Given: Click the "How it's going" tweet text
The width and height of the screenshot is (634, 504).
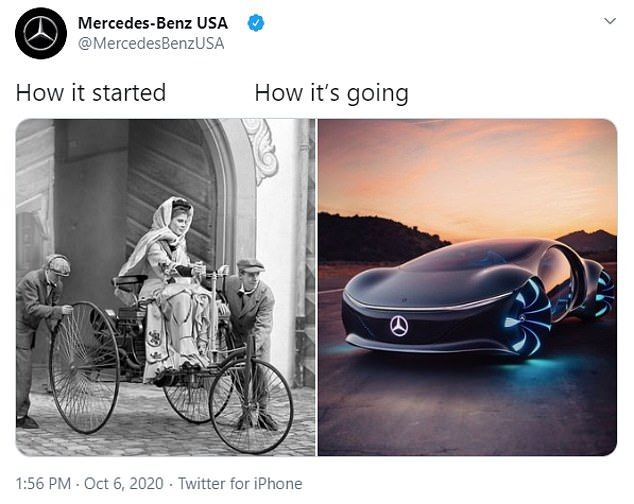Looking at the screenshot, I should (x=332, y=94).
